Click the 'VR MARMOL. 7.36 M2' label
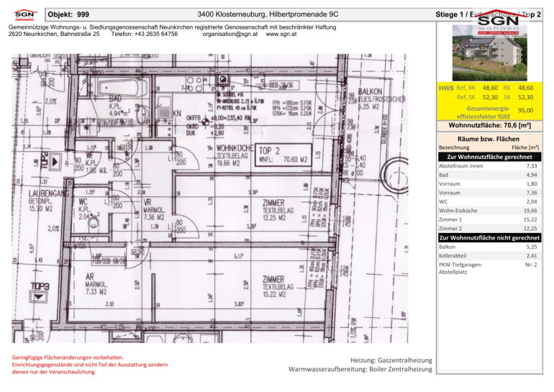Viewport: 554px width, 392px height. point(154,209)
